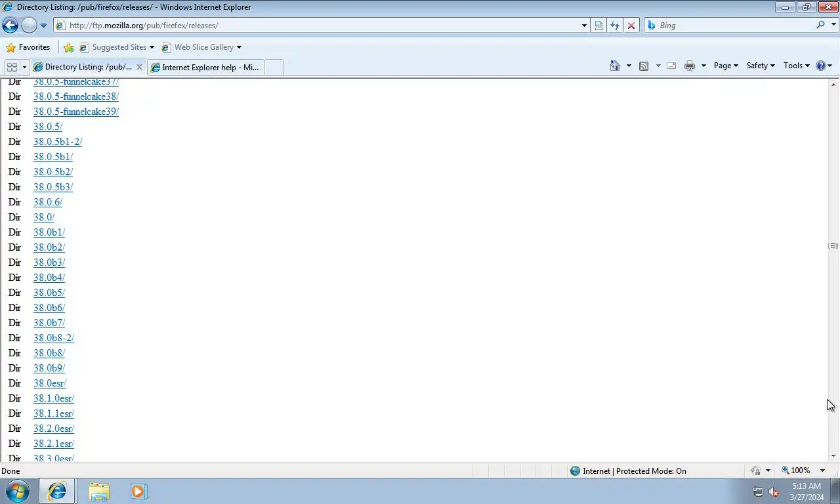Viewport: 840px width, 504px height.
Task: Click the muted volume tray icon
Action: pyautogui.click(x=774, y=492)
